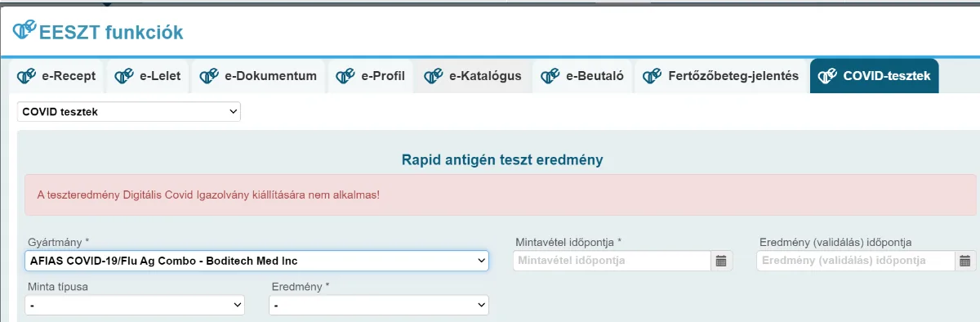Open calendar picker for Mintavétel időpontja
Viewport: 980px width, 322px height.
coord(721,261)
